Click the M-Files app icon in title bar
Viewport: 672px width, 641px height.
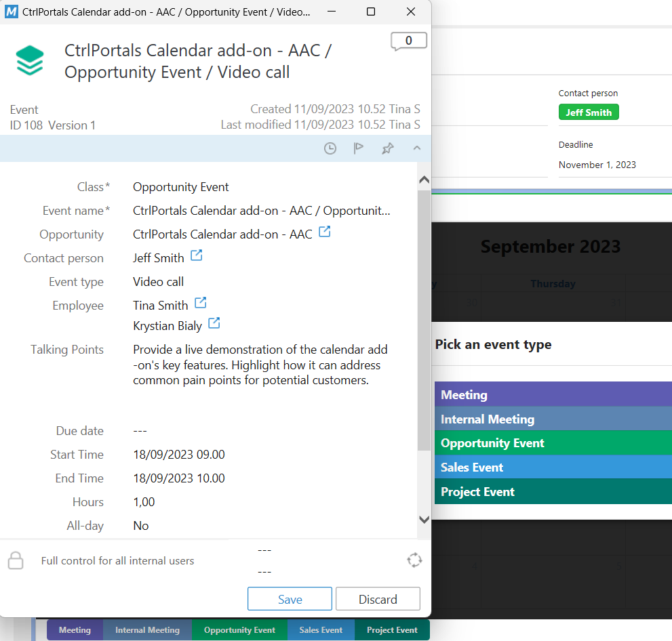point(11,12)
